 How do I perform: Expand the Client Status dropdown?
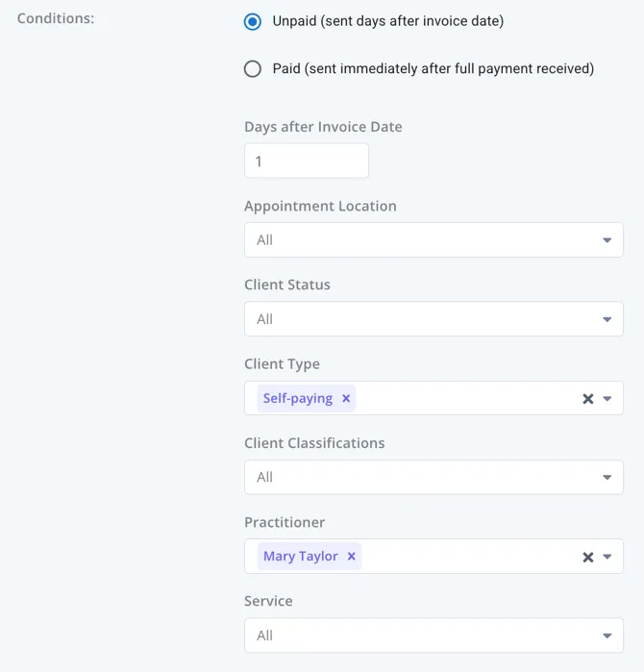pyautogui.click(x=433, y=319)
